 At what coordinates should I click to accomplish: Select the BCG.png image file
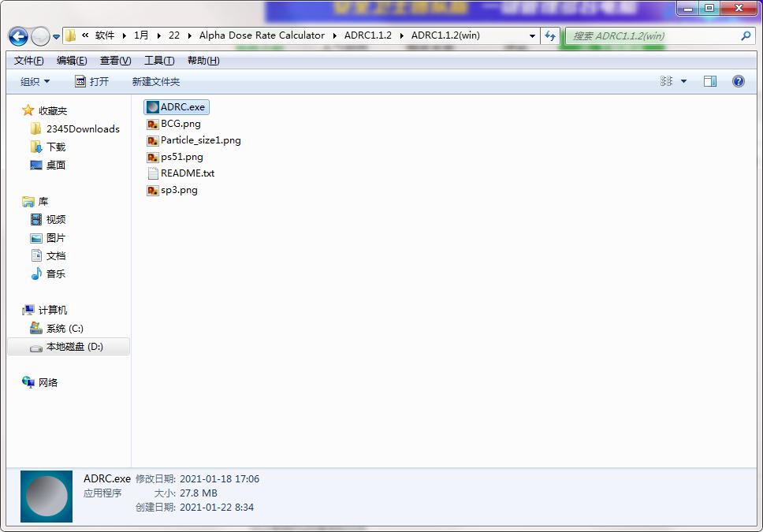tap(181, 124)
